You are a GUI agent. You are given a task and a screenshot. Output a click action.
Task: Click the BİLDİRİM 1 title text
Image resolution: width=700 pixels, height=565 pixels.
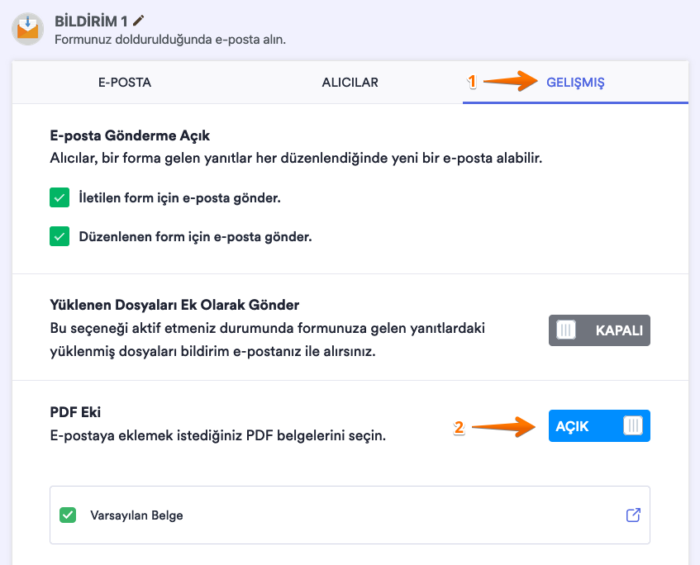pos(91,19)
